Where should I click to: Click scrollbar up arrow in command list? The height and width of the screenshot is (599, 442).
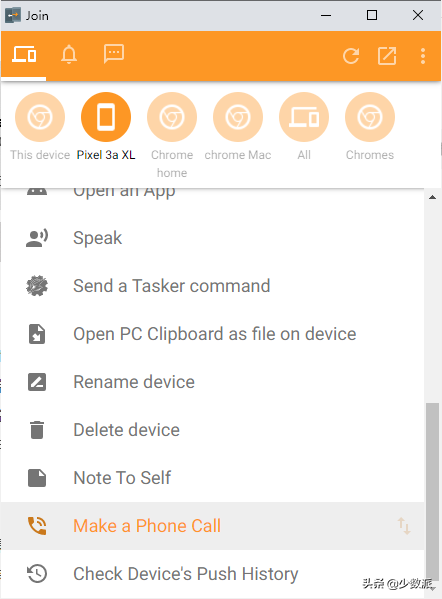tap(432, 198)
